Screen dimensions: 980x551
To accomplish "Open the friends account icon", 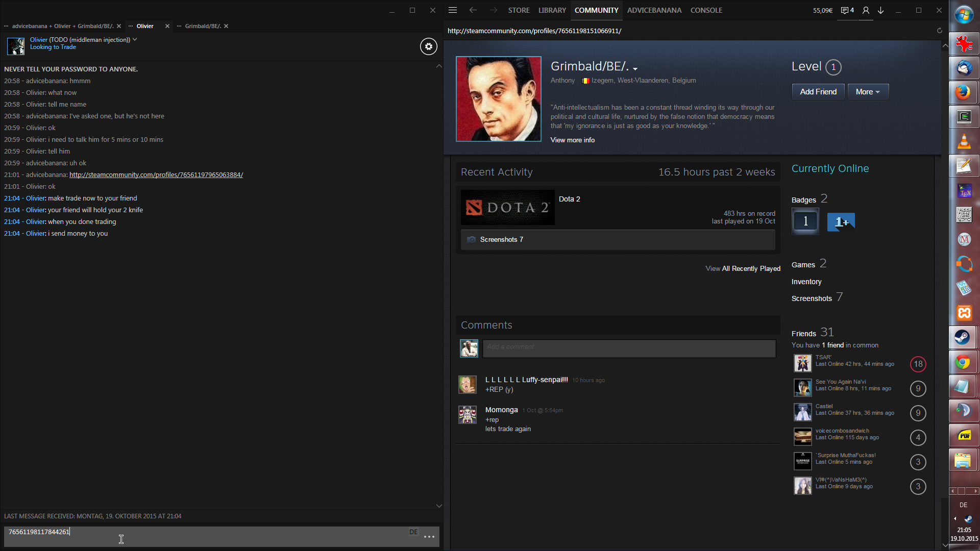I will point(866,10).
